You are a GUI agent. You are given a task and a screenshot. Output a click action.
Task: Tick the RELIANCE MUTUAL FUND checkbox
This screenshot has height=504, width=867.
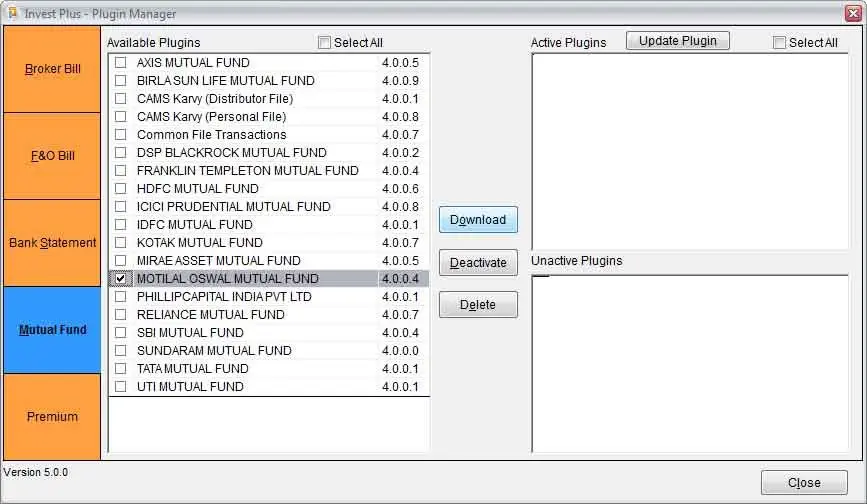coord(121,314)
